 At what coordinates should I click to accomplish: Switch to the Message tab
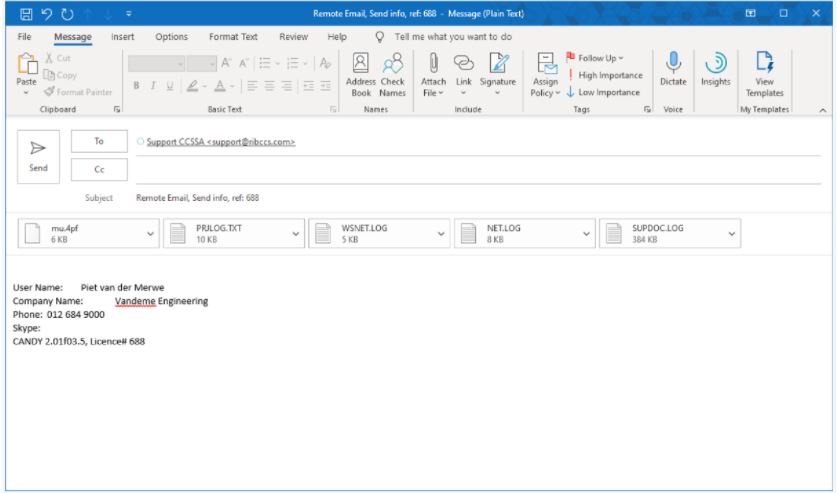[x=73, y=37]
